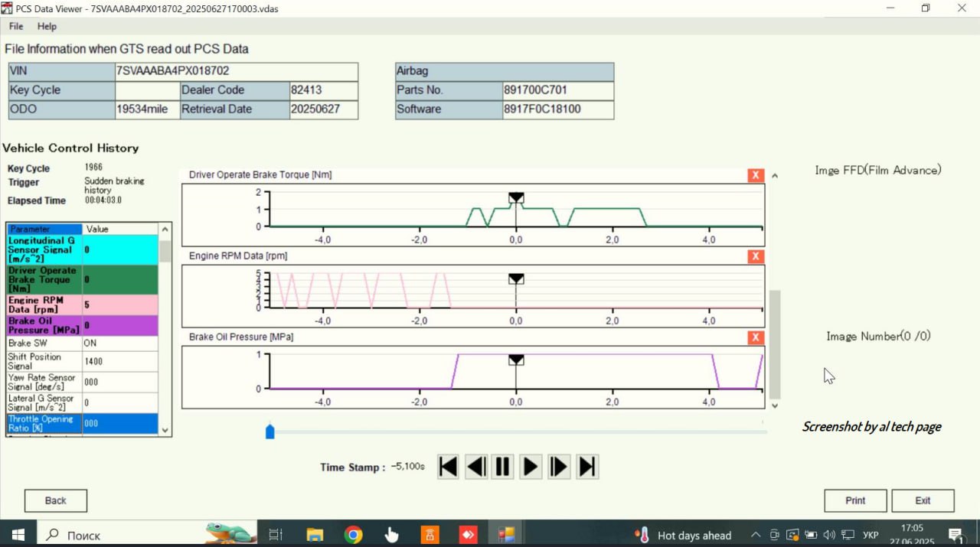Remove the Brake Oil Pressure graph
Screen dimensions: 980x547
click(x=756, y=337)
